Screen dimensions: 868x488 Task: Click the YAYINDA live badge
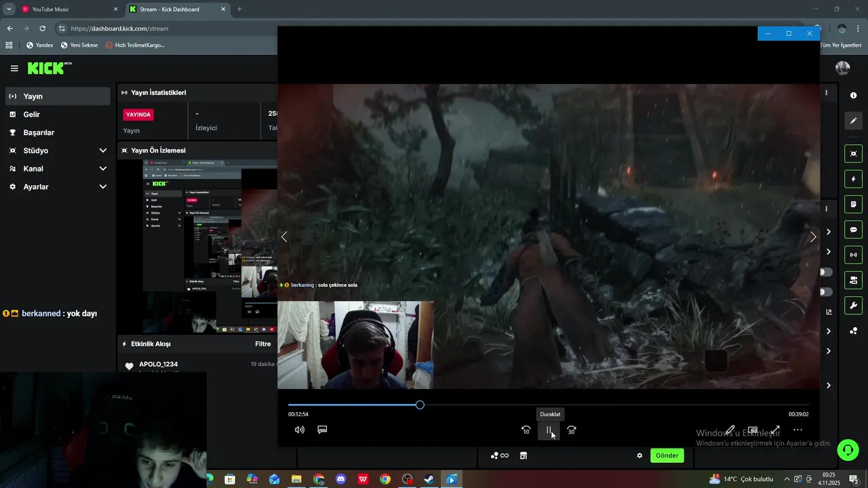click(x=138, y=115)
